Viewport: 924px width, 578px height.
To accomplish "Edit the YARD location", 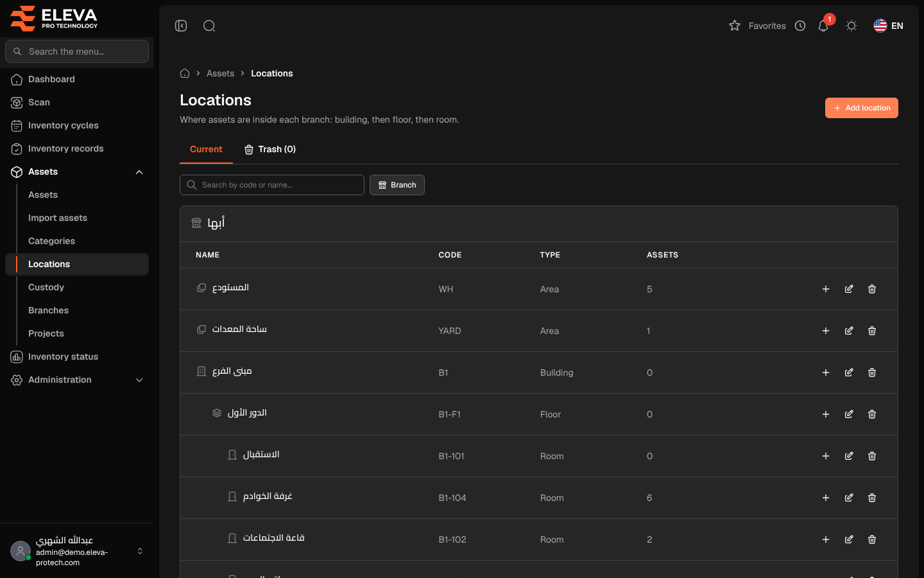I will click(x=849, y=331).
